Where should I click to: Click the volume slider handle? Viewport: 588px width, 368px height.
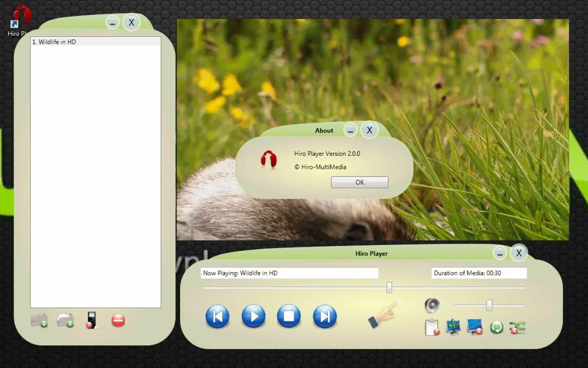pyautogui.click(x=489, y=305)
